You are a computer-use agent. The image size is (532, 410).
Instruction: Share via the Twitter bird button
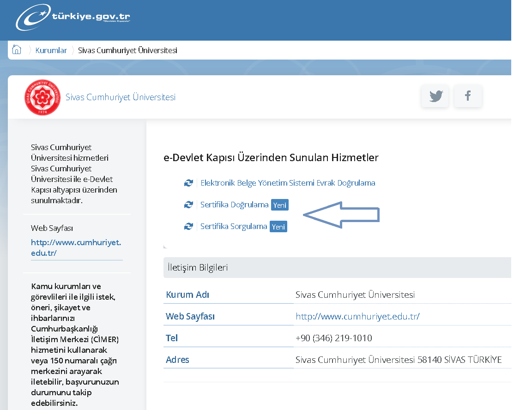435,96
